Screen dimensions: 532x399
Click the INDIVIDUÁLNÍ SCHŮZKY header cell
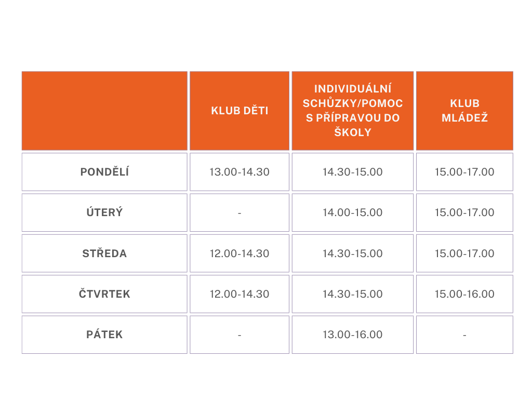point(353,111)
